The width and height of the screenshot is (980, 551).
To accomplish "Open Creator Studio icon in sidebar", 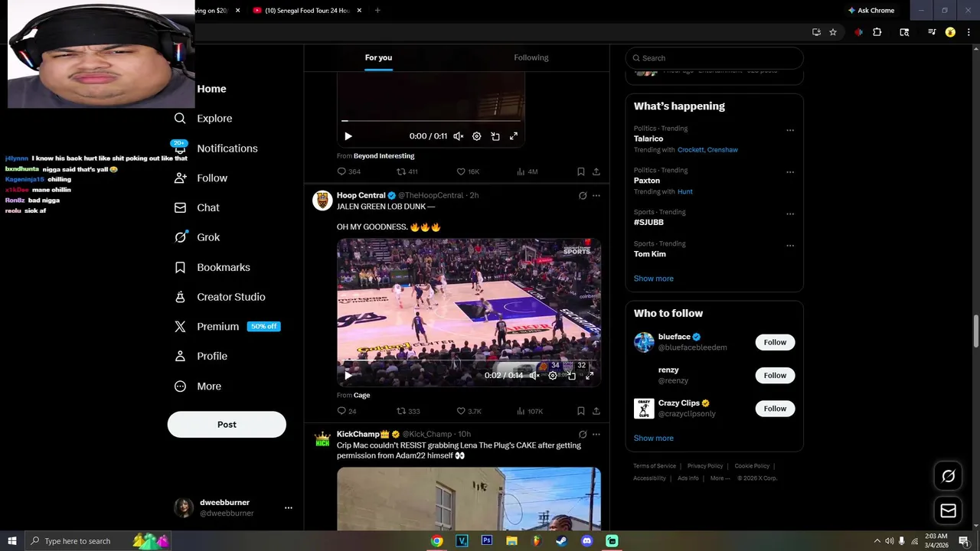I will point(180,297).
